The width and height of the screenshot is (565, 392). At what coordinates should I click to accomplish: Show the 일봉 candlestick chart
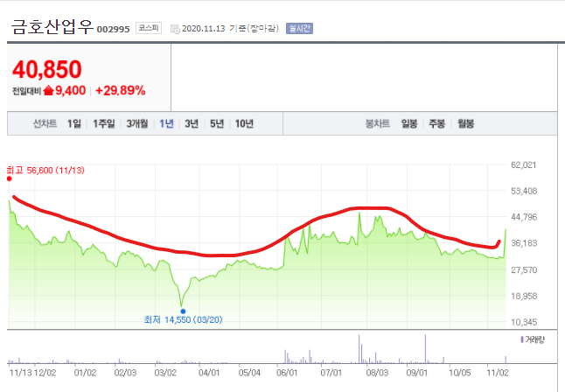coord(409,123)
